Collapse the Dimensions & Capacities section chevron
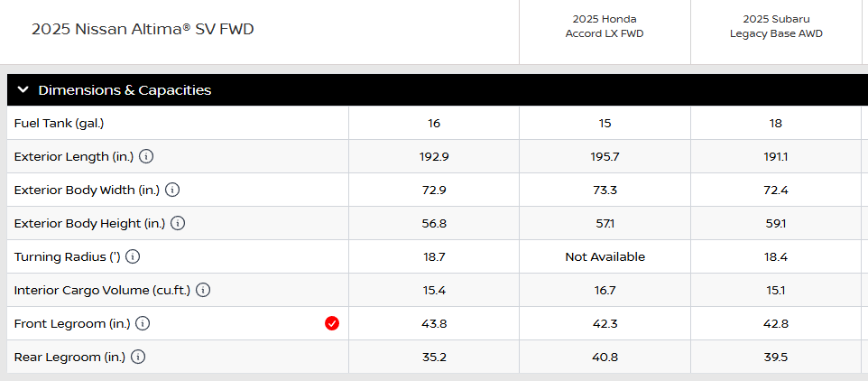 pos(23,89)
